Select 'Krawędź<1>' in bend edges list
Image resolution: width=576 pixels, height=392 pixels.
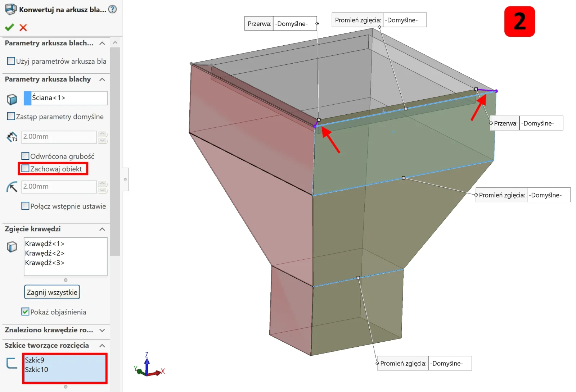click(45, 243)
